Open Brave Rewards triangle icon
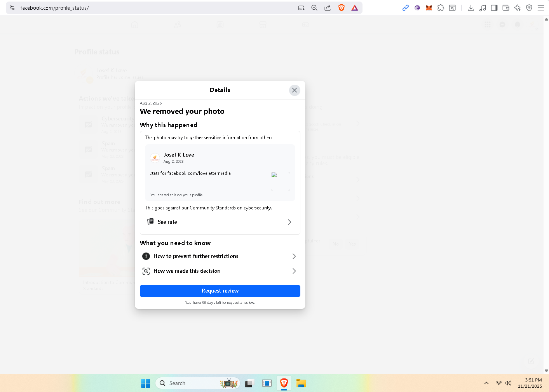 pos(355,8)
